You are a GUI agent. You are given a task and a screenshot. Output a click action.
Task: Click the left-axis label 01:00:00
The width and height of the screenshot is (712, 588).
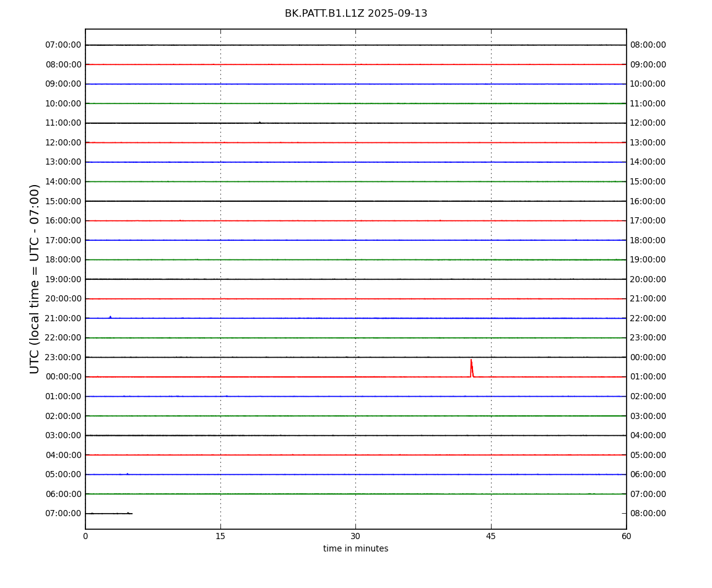point(63,396)
